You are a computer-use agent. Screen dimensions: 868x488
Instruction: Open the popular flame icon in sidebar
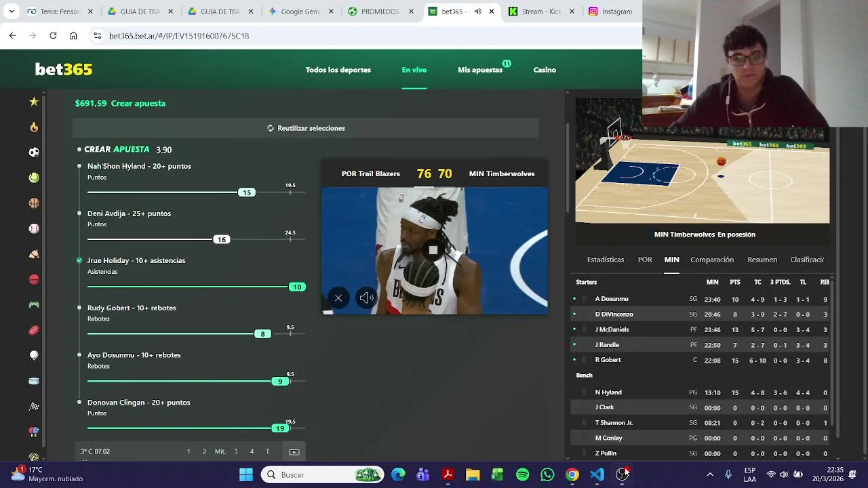click(34, 127)
